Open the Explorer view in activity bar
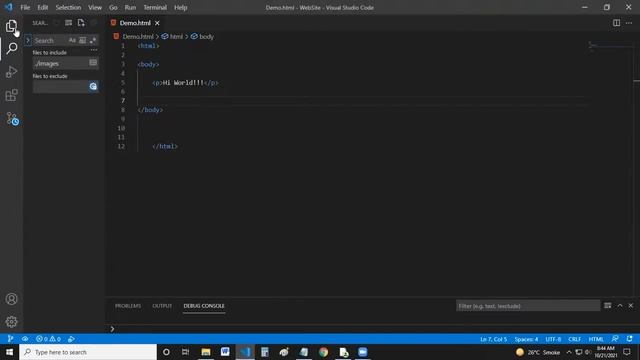The image size is (640, 360). tap(11, 26)
